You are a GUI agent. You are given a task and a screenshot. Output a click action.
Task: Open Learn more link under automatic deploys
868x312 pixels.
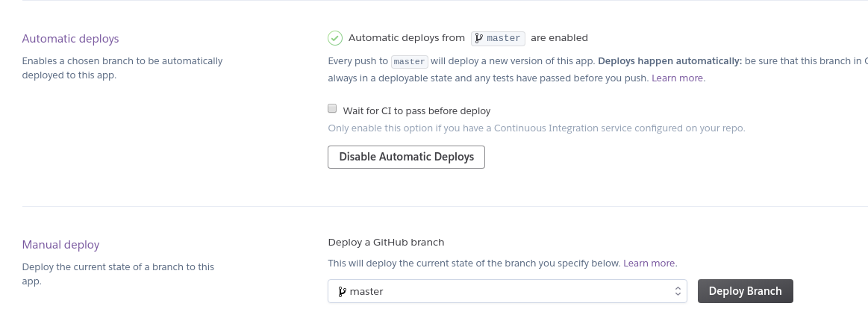coord(678,78)
